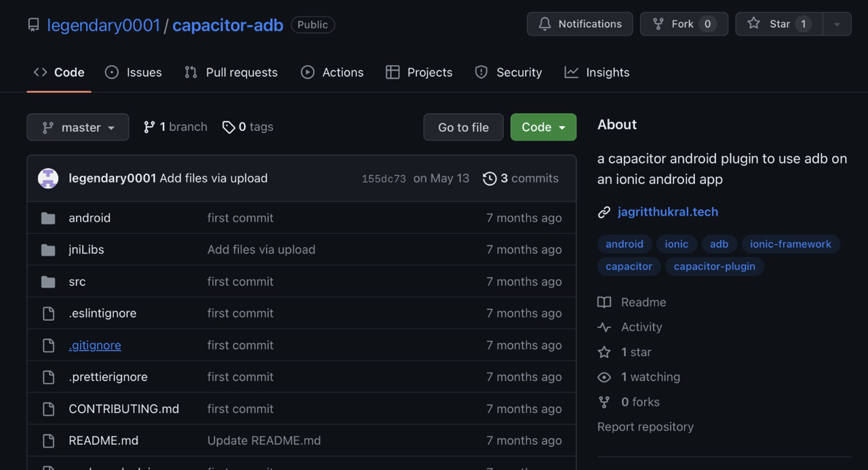This screenshot has height=470, width=868.
Task: Click the link chain icon beside jagritthukral.tech
Action: (x=604, y=212)
